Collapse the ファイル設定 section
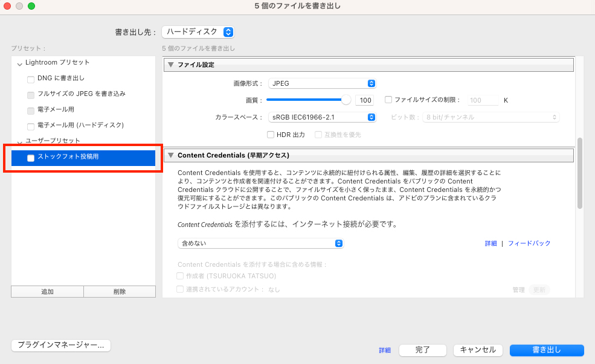 (x=172, y=65)
